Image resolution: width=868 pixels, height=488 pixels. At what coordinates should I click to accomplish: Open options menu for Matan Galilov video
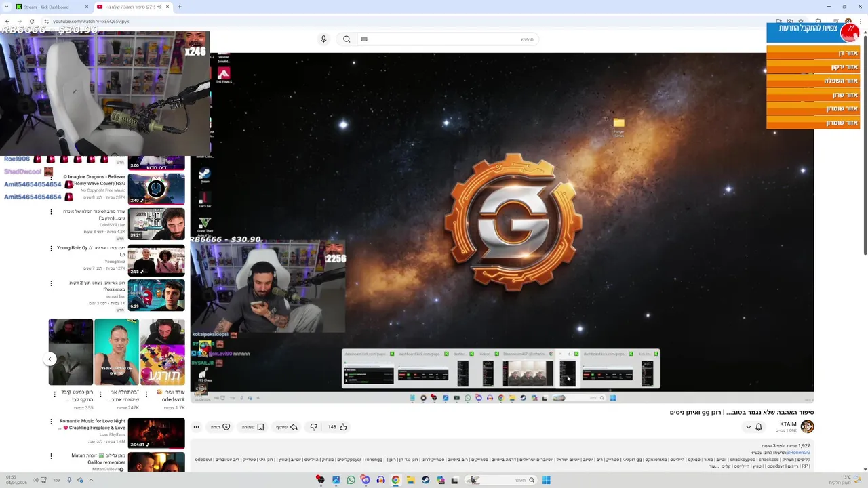pos(51,456)
